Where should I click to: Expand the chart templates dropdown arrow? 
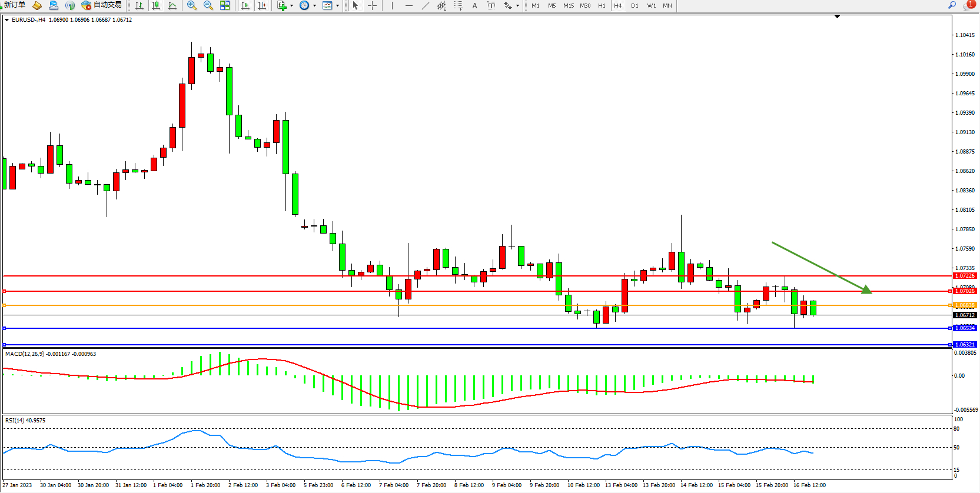point(337,6)
